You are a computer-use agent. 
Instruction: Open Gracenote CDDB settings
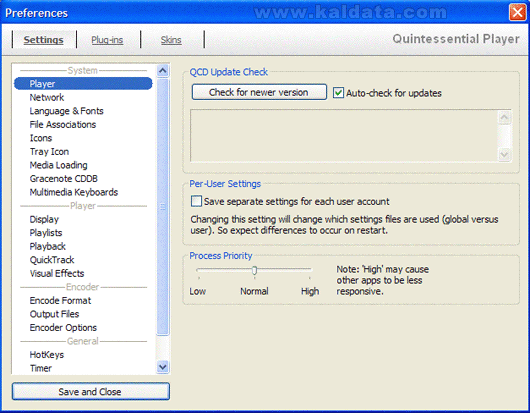click(64, 178)
